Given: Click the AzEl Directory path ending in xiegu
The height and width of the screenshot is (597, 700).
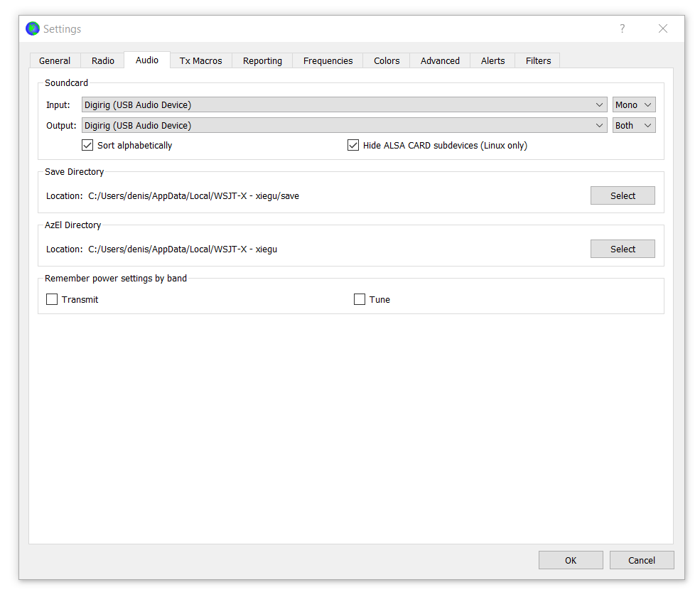Looking at the screenshot, I should (183, 249).
